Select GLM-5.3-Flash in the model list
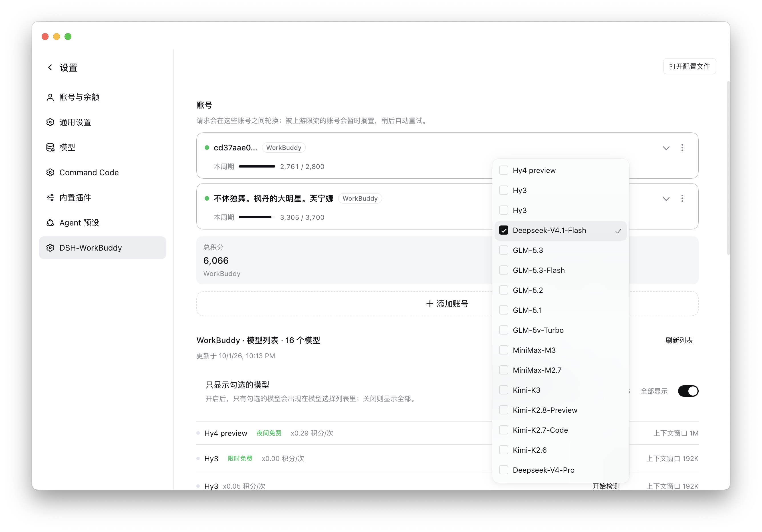 (x=561, y=270)
